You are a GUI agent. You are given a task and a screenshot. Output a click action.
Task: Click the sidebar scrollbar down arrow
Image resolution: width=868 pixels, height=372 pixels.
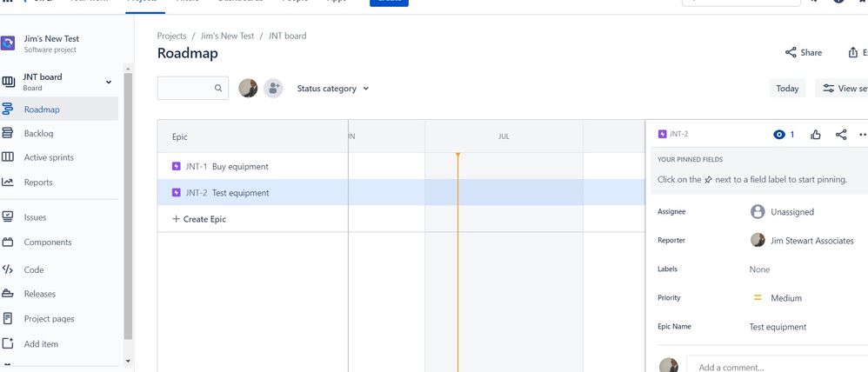point(128,361)
